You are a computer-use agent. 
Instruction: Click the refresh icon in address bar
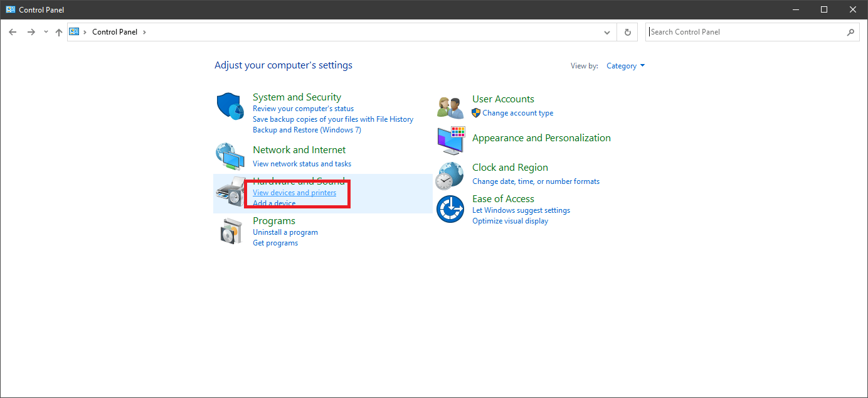[627, 31]
